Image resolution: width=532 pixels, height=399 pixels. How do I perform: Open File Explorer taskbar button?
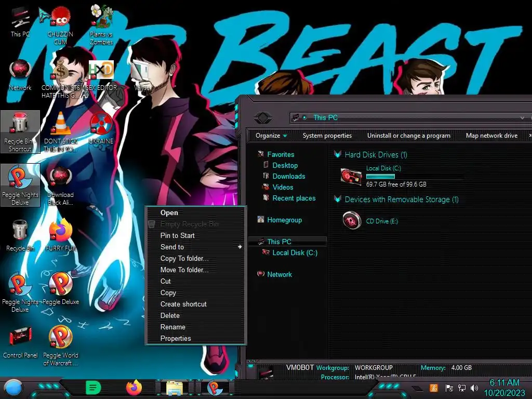click(x=175, y=388)
